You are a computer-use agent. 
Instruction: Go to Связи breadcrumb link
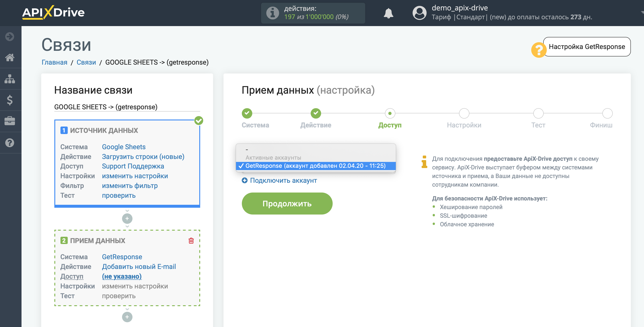(x=86, y=62)
